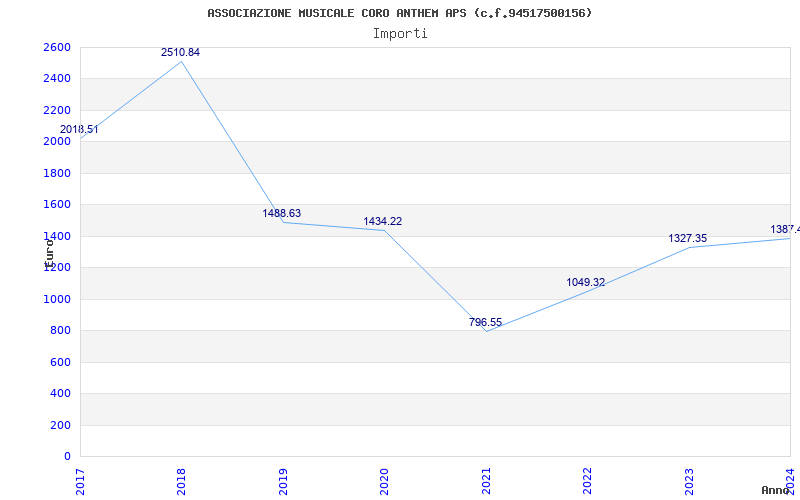
Task: Select y-axis tick 2200
Action: pos(57,110)
